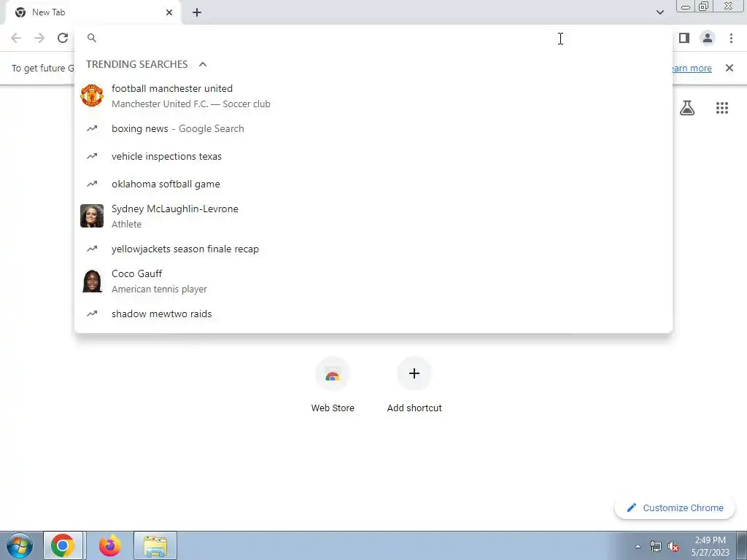The image size is (747, 560).
Task: Click trending icon beside shadow mewtwo raids
Action: [x=92, y=314]
